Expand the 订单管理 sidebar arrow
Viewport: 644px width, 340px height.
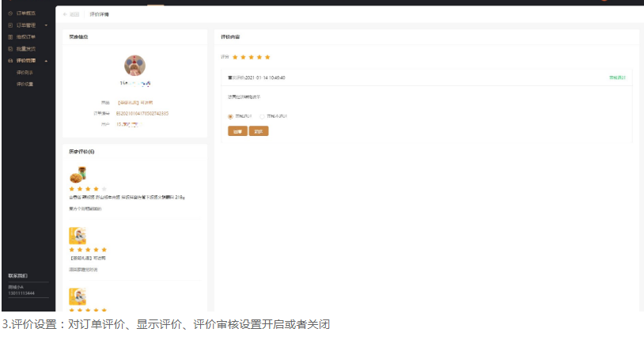[46, 25]
